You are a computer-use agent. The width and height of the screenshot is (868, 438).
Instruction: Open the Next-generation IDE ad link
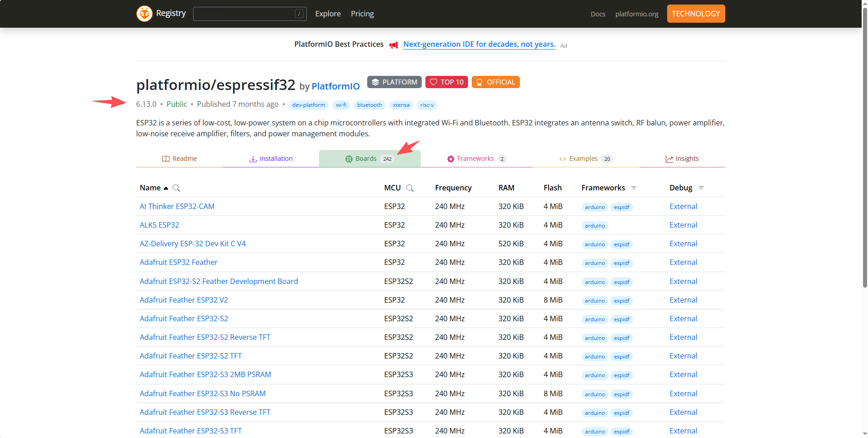[479, 44]
